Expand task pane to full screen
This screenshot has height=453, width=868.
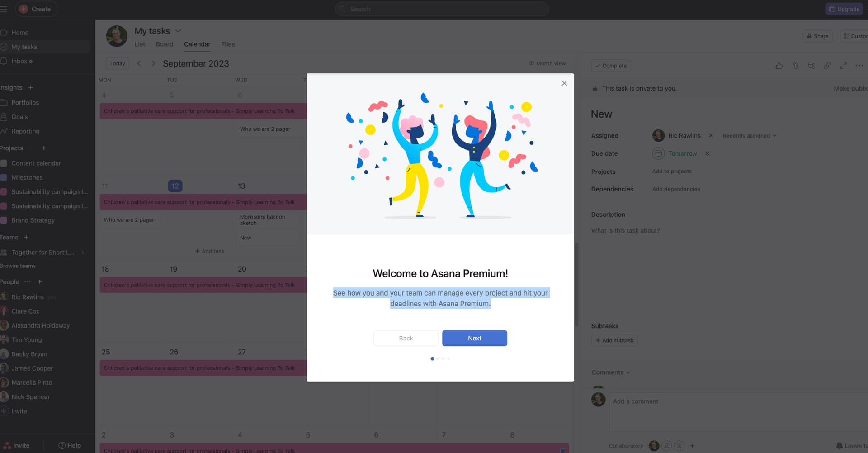[843, 66]
